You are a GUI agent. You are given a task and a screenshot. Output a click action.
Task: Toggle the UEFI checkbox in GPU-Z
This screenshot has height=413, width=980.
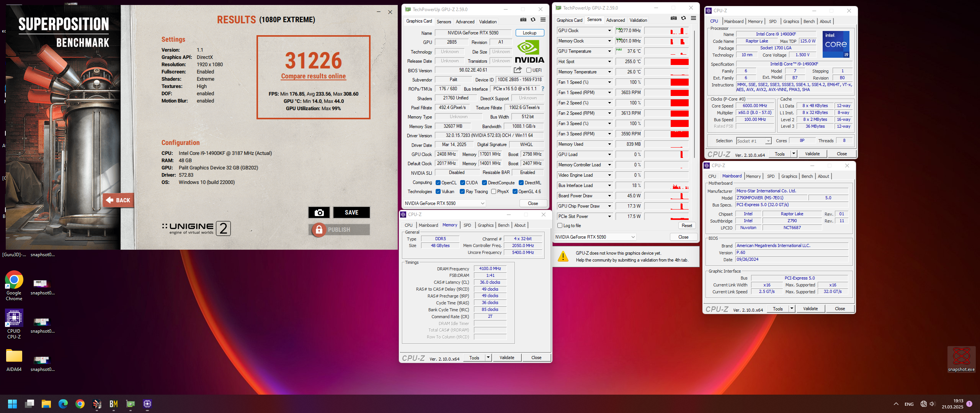[529, 70]
